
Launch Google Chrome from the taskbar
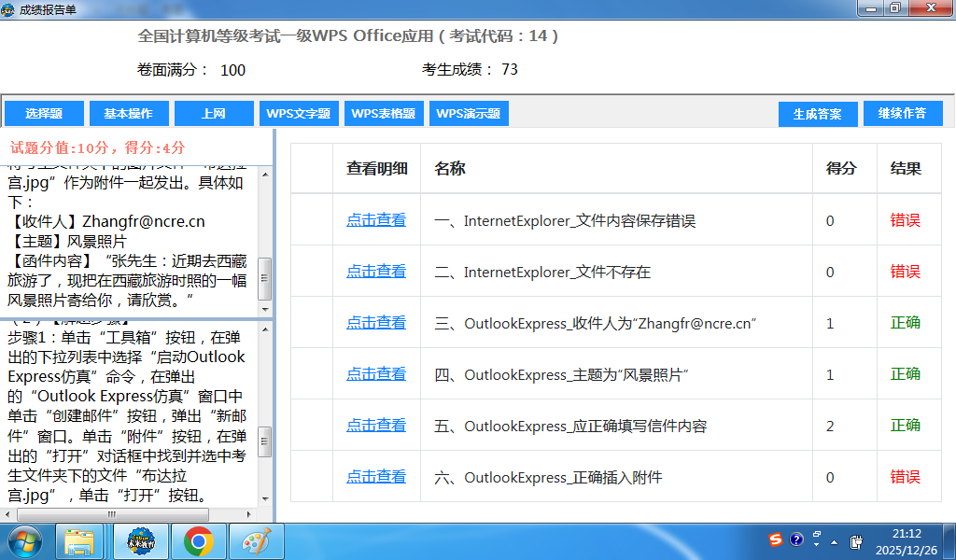click(x=198, y=541)
